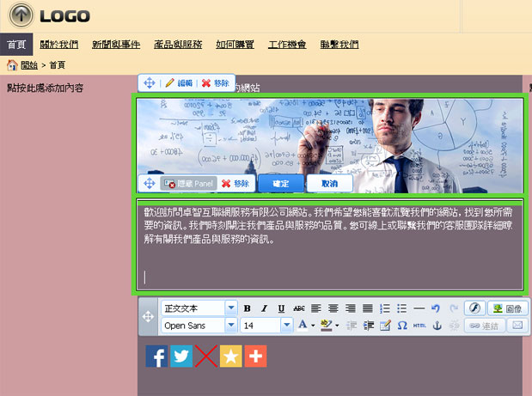
Task: Go to the 關於我們 menu item
Action: (x=59, y=44)
